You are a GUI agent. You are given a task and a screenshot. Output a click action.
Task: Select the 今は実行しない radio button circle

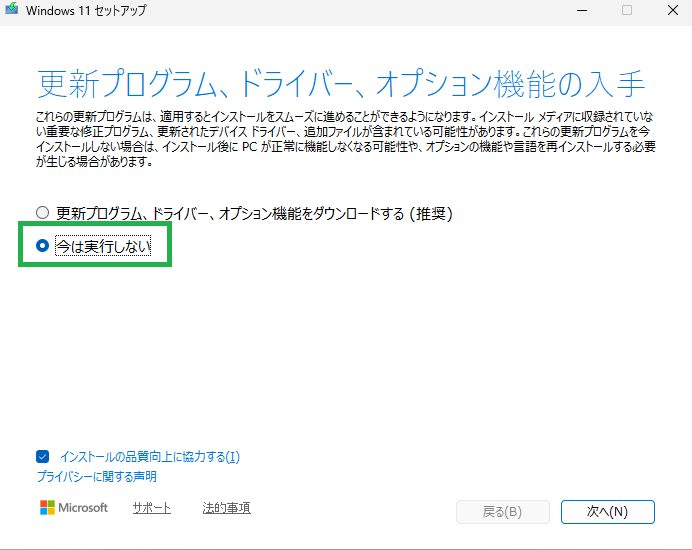pyautogui.click(x=42, y=245)
